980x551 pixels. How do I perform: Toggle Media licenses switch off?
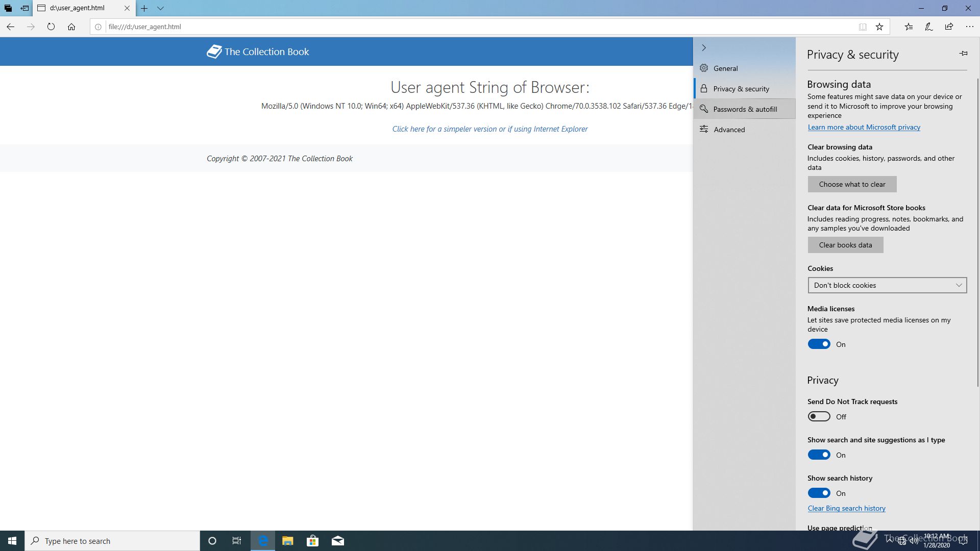pos(819,344)
